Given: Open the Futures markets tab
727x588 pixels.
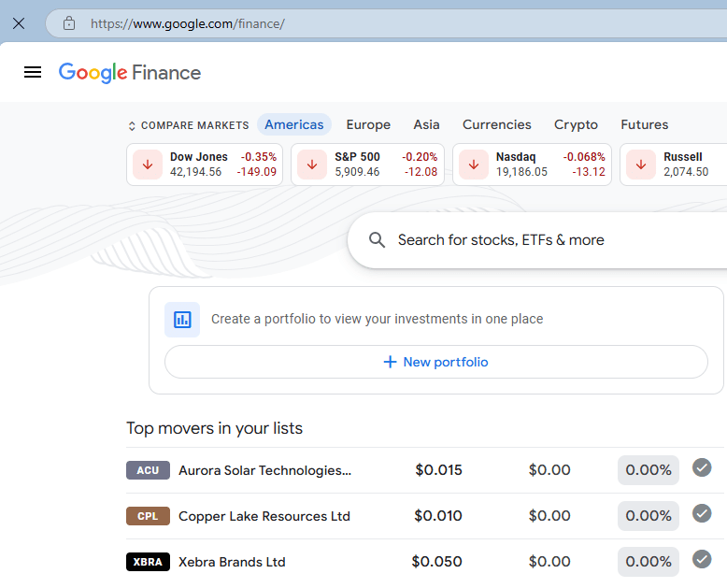Looking at the screenshot, I should click(x=645, y=124).
